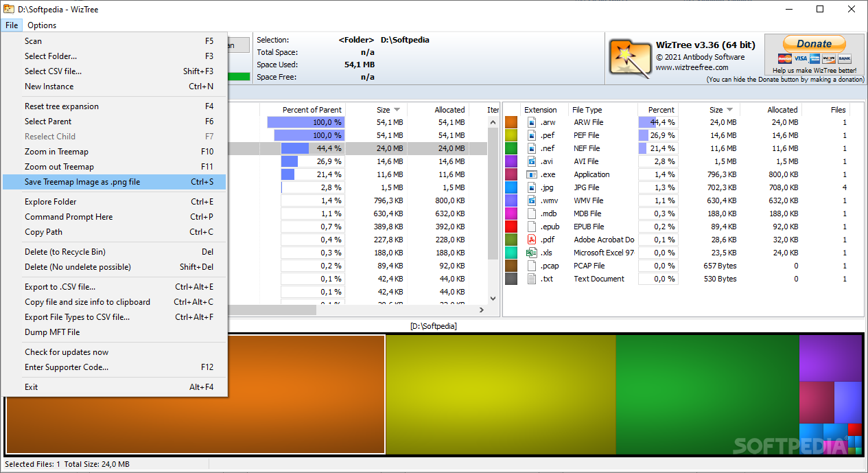This screenshot has width=868, height=473.
Task: Choose New Instance menu entry
Action: [x=114, y=86]
